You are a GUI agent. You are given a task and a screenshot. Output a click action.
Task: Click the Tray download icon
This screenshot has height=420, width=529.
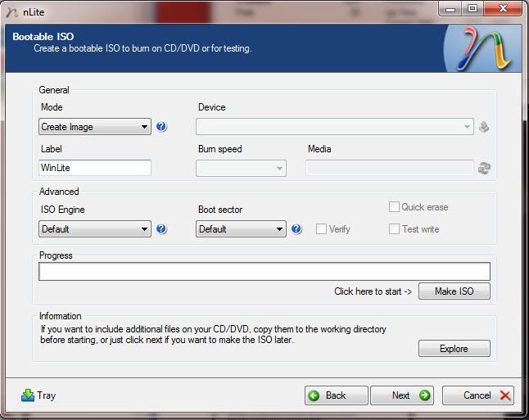[28, 395]
